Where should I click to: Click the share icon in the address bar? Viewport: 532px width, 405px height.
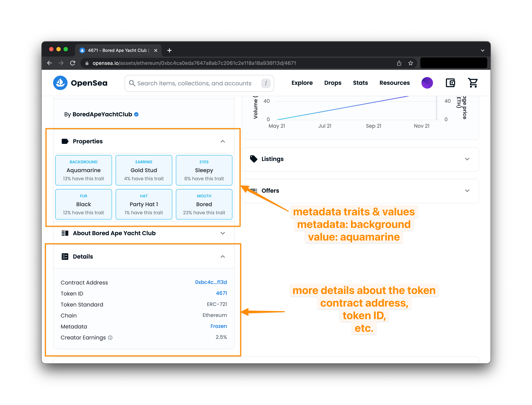399,63
